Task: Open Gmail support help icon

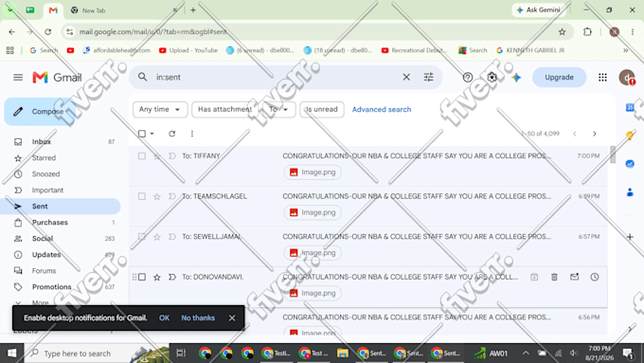Action: pos(468,78)
